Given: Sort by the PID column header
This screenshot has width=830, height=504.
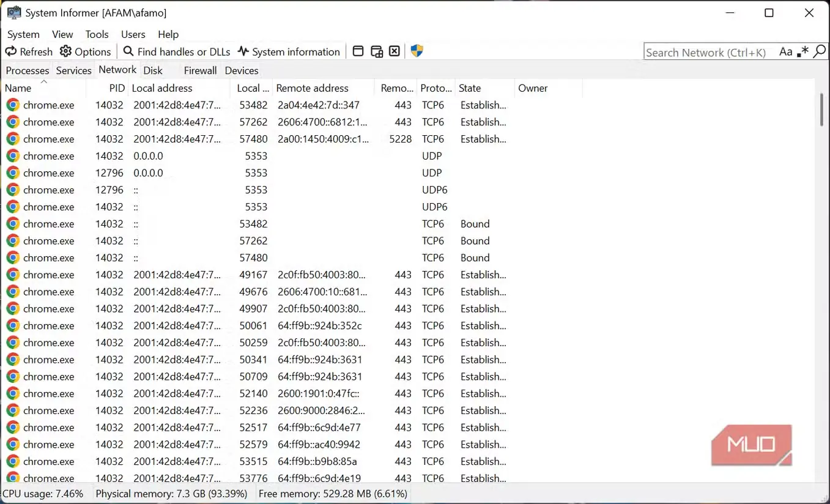Looking at the screenshot, I should click(x=107, y=88).
